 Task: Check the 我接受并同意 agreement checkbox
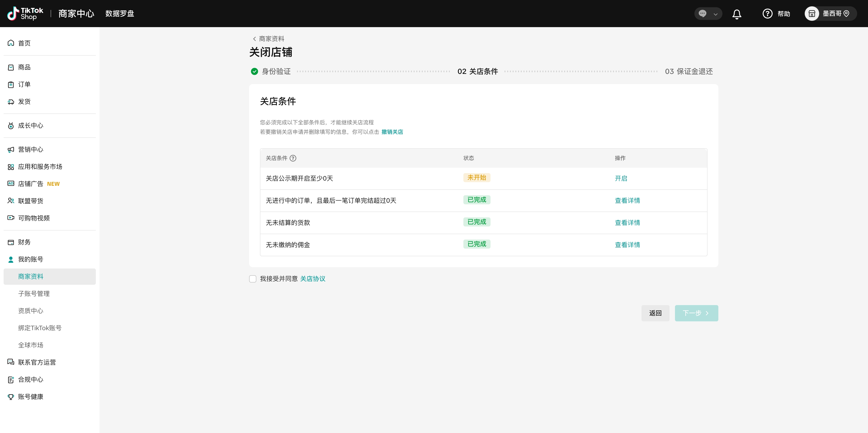click(x=253, y=279)
